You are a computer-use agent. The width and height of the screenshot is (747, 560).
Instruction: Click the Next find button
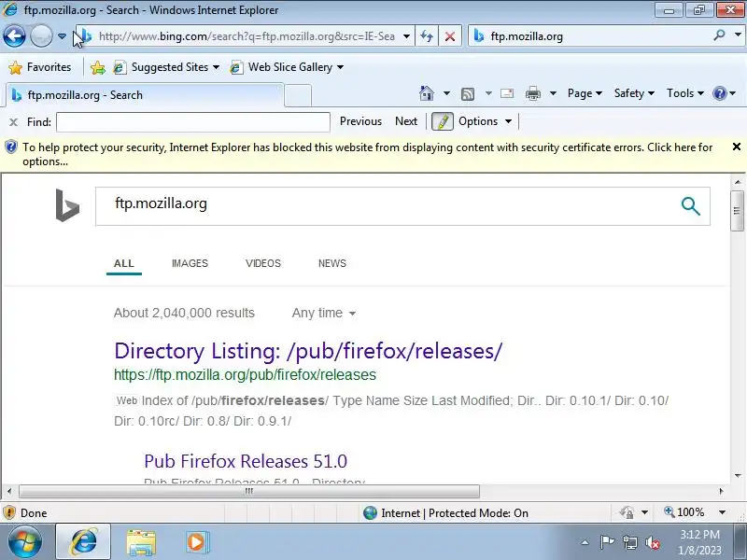[x=406, y=121]
